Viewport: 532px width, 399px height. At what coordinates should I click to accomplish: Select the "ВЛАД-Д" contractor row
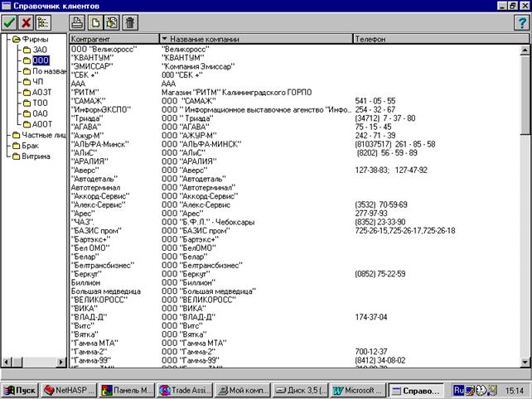tap(89, 317)
